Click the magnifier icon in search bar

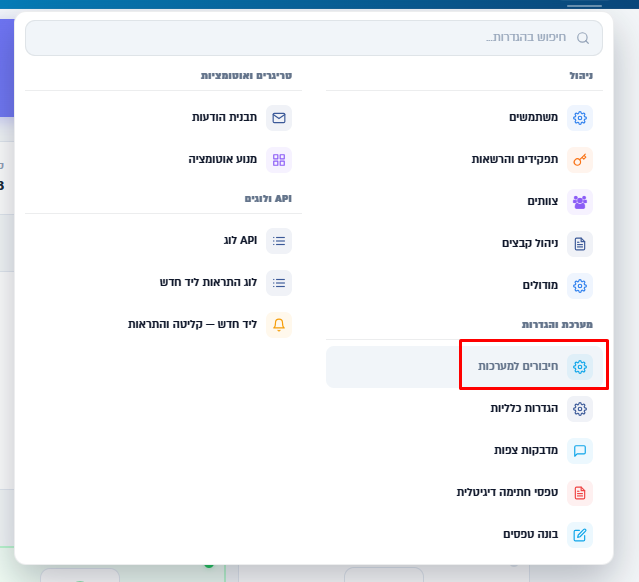[583, 38]
